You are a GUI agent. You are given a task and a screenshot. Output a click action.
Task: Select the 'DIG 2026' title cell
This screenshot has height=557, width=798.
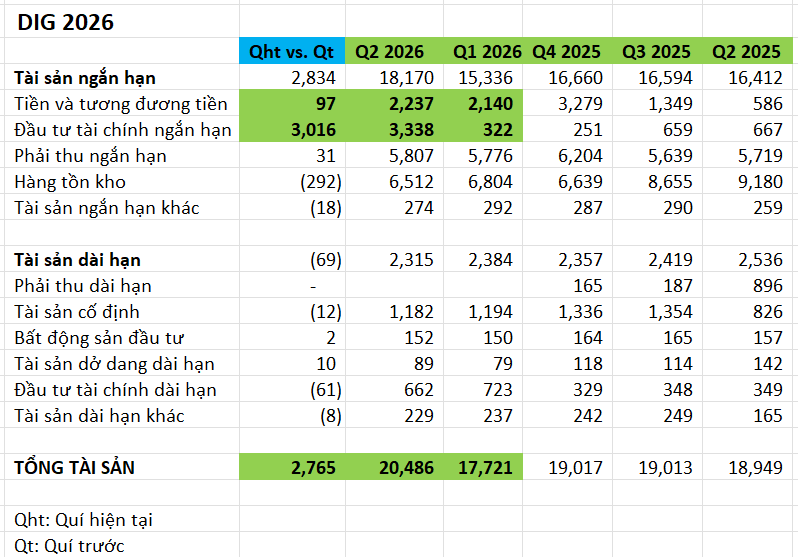click(x=122, y=22)
